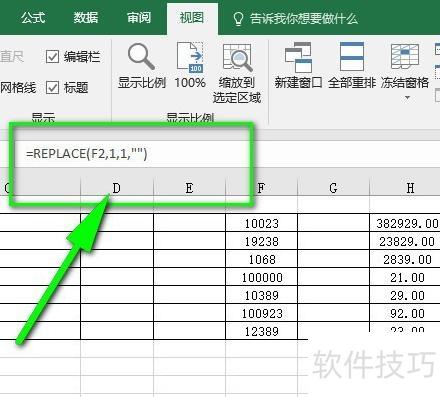The height and width of the screenshot is (397, 440).
Task: Switch to the 数据 tab
Action: pos(86,17)
